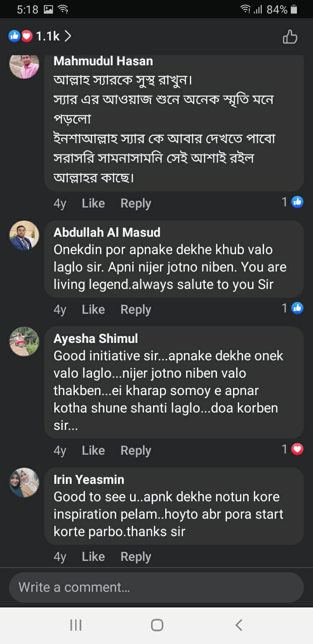The width and height of the screenshot is (313, 644).
Task: Expand the 1.1k reactions list
Action: [40, 37]
